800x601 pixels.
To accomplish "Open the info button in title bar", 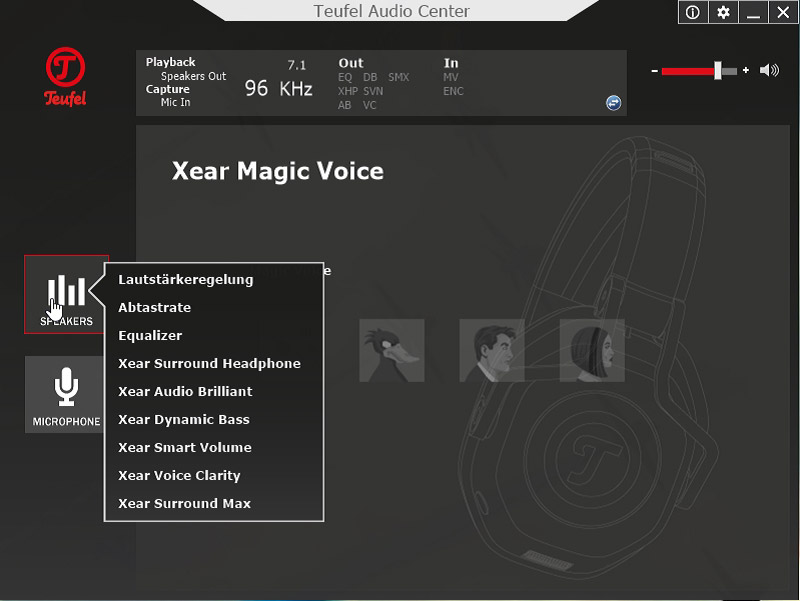I will point(693,12).
